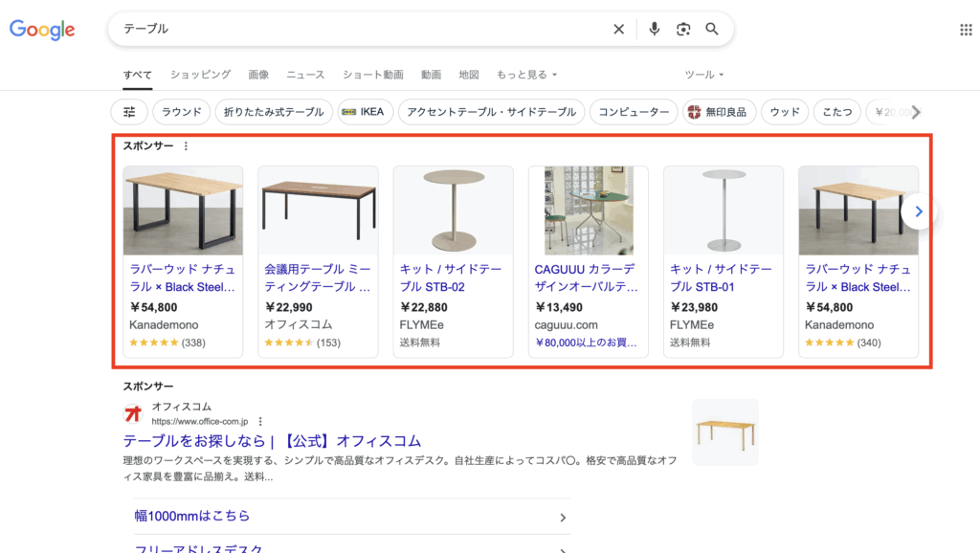Open the 動画 tab
This screenshot has width=980, height=553.
(x=432, y=75)
